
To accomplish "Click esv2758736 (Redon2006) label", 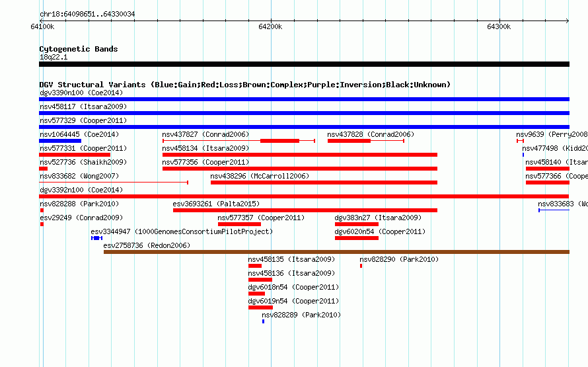I will click(147, 245).
